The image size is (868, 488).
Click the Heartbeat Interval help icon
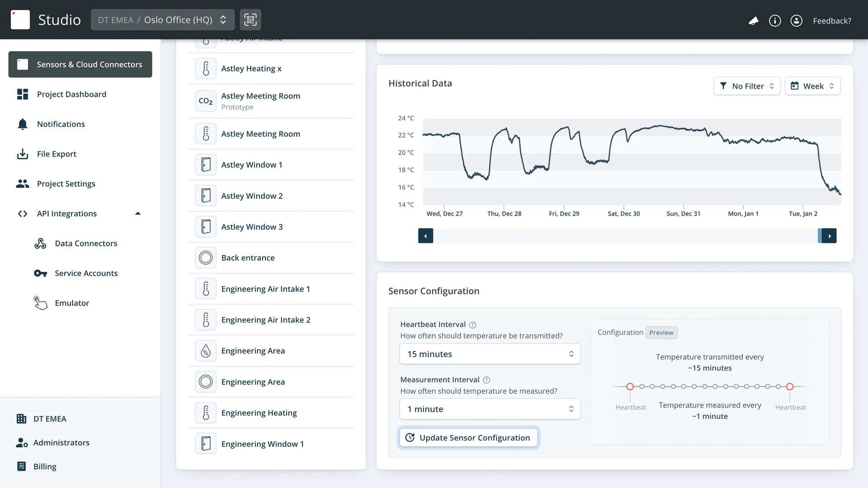(472, 325)
